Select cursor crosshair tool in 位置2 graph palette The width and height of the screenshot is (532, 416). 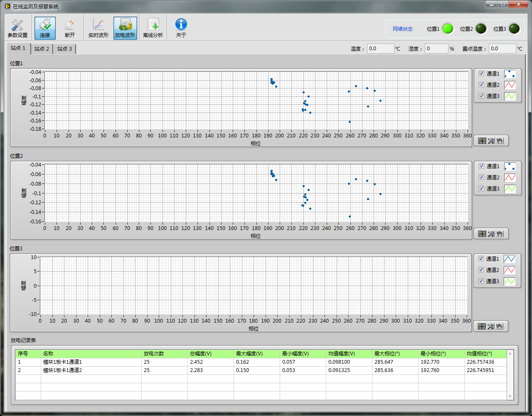point(482,234)
